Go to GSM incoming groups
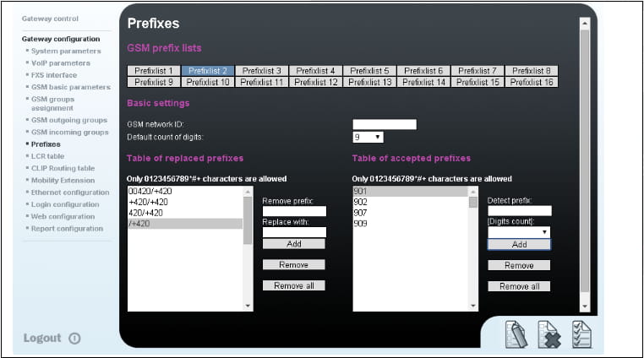Screen dimensions: 644x358 tap(70, 133)
